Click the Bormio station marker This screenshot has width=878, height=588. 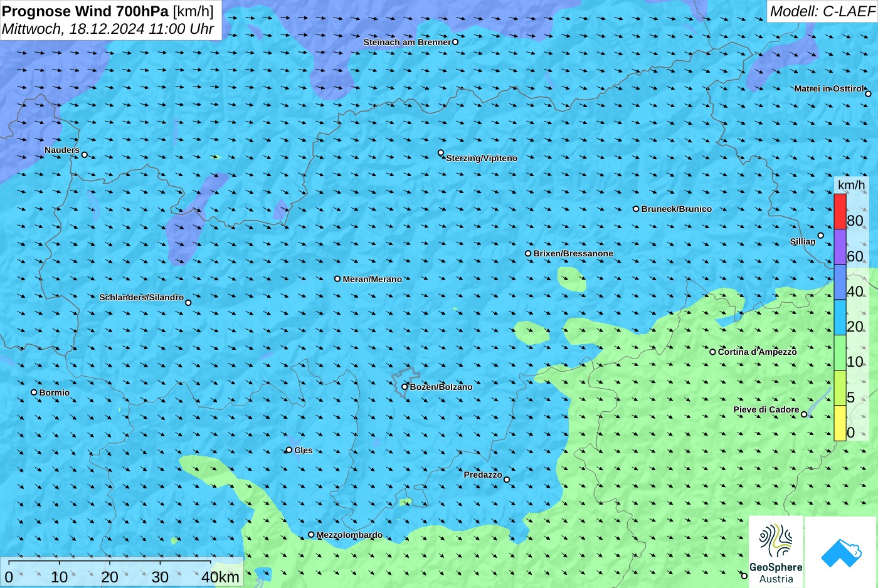34,392
